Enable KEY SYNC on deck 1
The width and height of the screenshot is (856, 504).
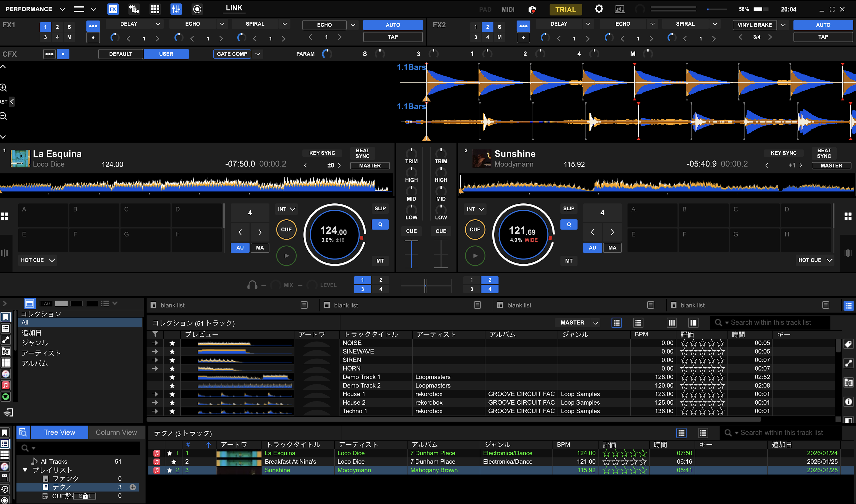tap(322, 153)
